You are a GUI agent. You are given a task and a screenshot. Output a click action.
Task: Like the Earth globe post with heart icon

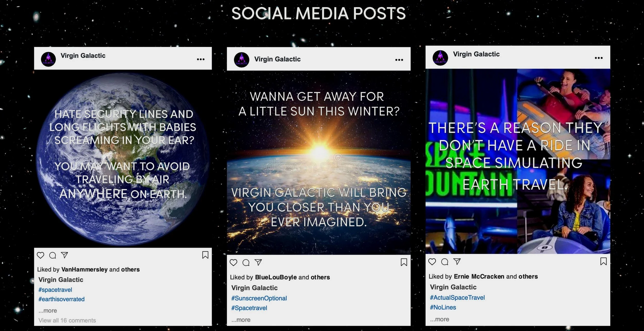point(40,255)
